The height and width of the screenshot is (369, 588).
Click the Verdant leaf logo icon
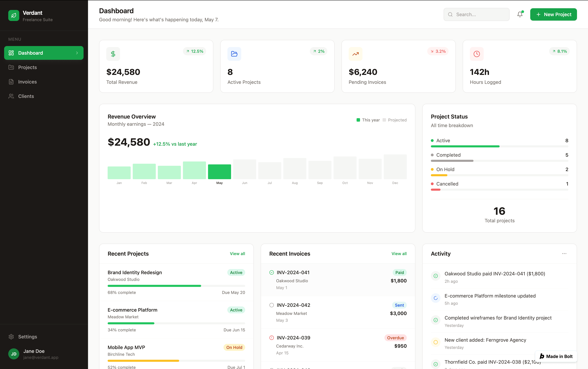click(x=14, y=15)
